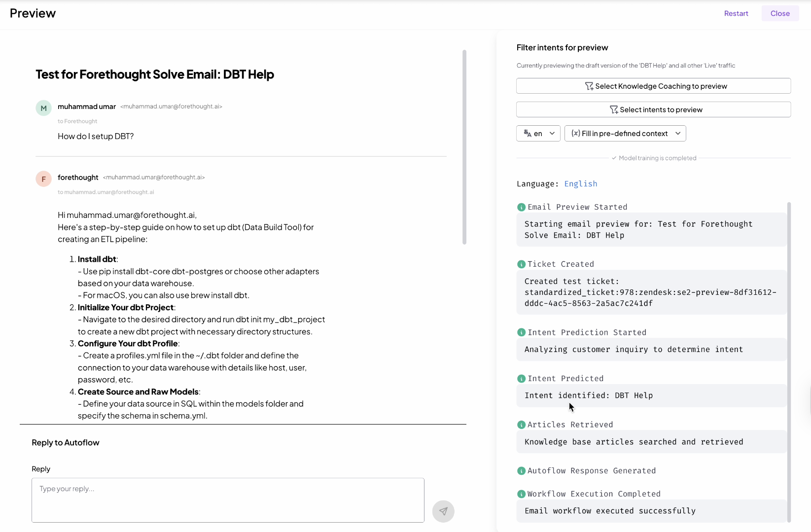Click the filter icon in Select Knowledge Coaching button
Screen dimensions: 811x532
click(x=589, y=86)
